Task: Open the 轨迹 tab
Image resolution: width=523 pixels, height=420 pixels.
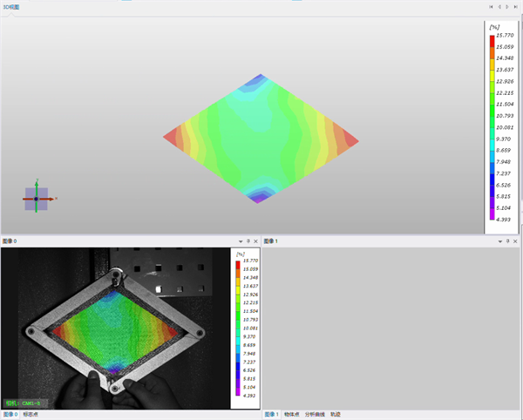Action: pyautogui.click(x=336, y=414)
